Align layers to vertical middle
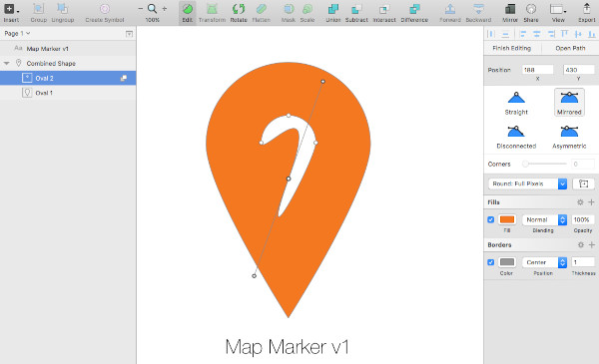 point(578,34)
